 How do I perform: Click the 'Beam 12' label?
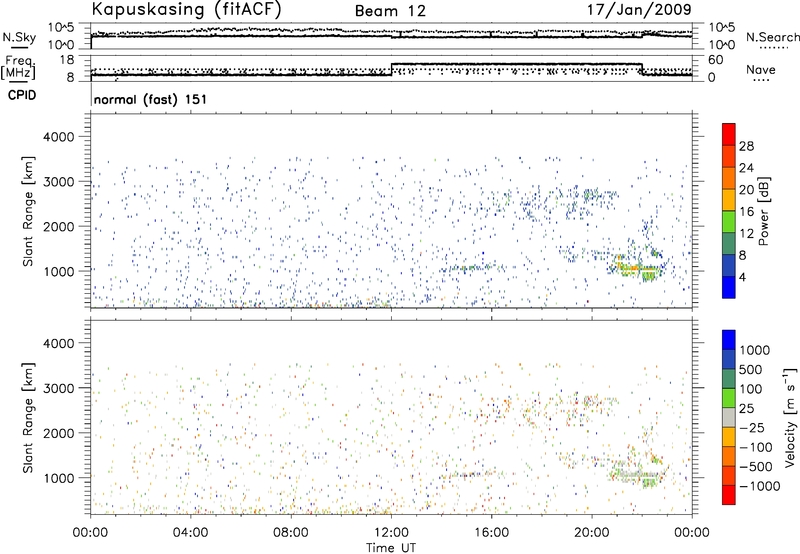(390, 11)
